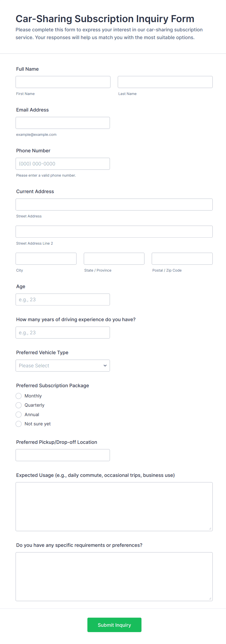The width and height of the screenshot is (226, 644).
Task: Click the Postal / Zip Code field
Action: click(x=182, y=258)
